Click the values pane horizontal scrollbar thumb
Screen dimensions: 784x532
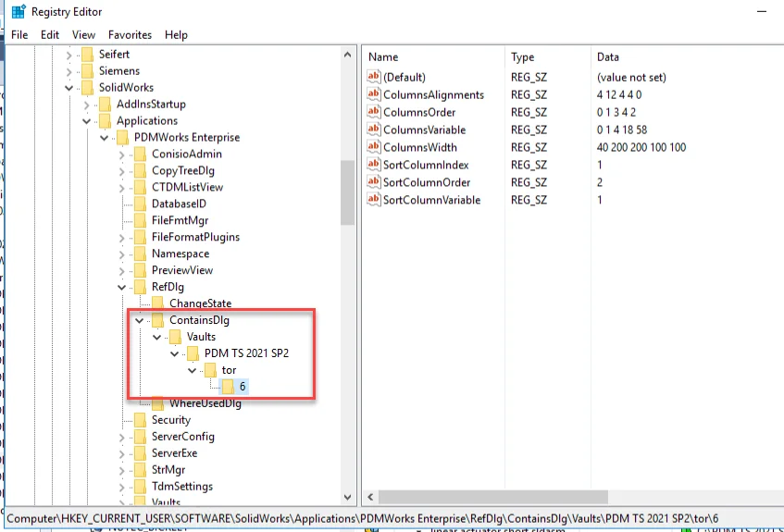click(x=493, y=497)
